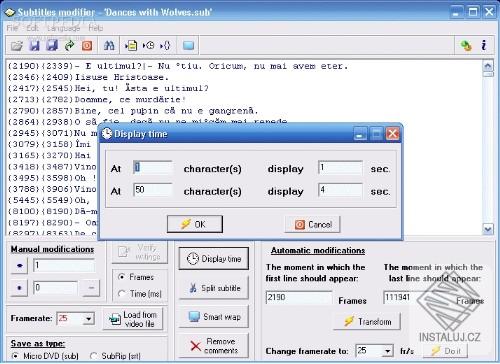Click the upper blue dot button beside field 1
This screenshot has width=500, height=364.
point(19,266)
